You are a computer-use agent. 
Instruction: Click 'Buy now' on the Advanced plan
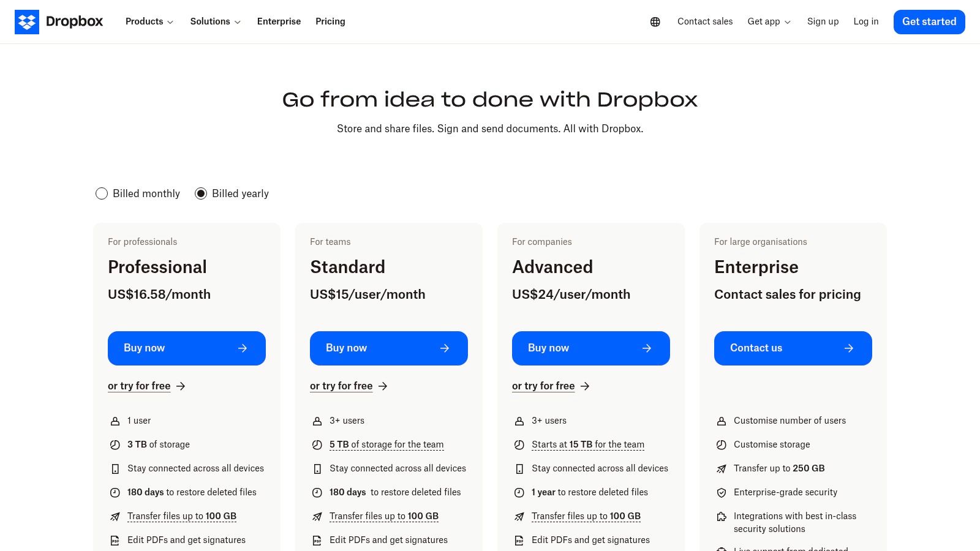point(590,348)
